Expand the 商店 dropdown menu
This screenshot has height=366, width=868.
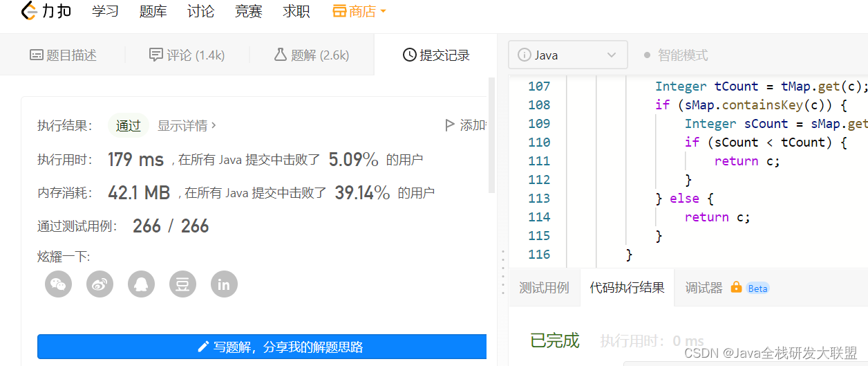359,12
